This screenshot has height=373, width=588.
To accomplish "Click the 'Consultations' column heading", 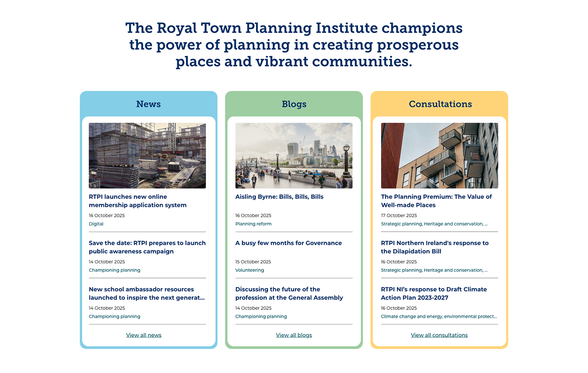I will pyautogui.click(x=440, y=104).
